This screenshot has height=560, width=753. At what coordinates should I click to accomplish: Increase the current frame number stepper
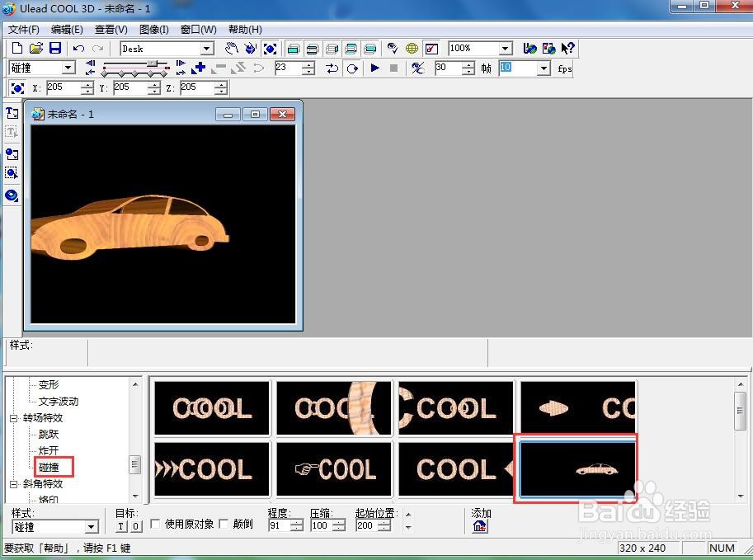click(309, 64)
